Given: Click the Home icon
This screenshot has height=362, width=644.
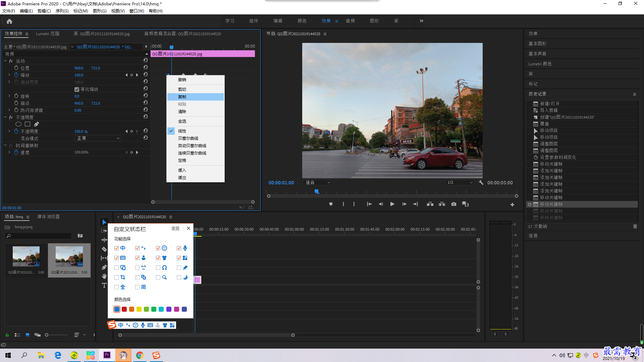Looking at the screenshot, I should point(9,21).
